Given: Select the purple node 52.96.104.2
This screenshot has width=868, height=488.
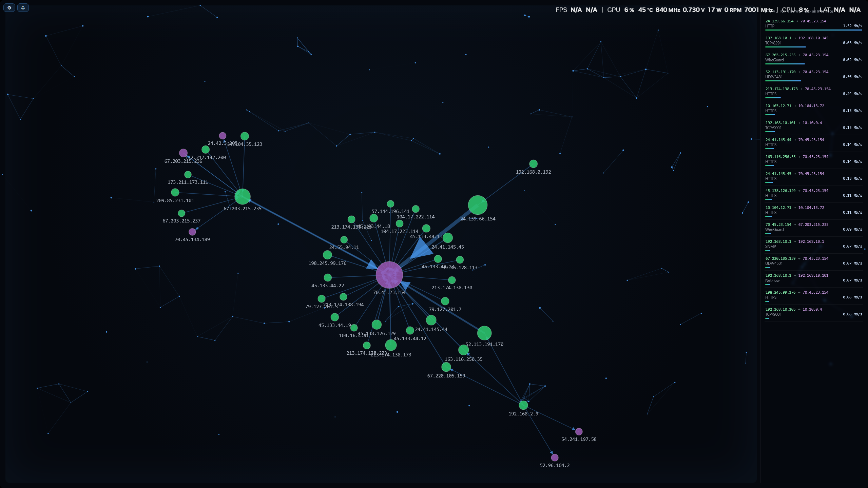Looking at the screenshot, I should [x=555, y=457].
